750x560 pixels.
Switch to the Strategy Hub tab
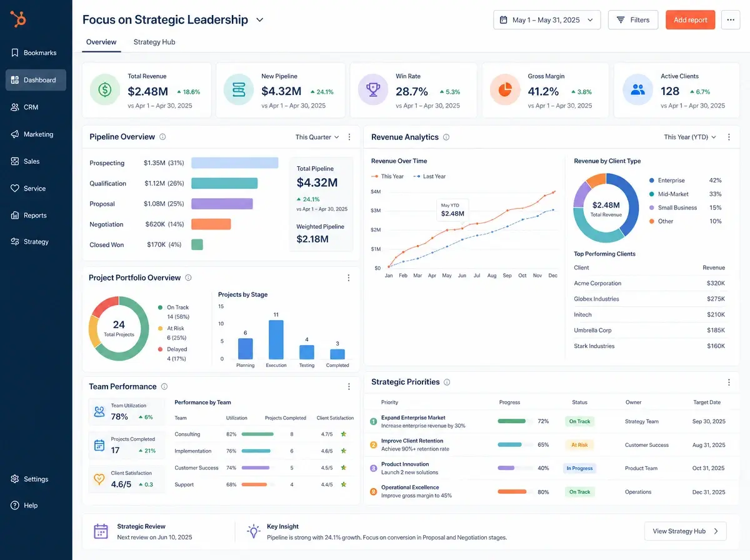click(154, 42)
